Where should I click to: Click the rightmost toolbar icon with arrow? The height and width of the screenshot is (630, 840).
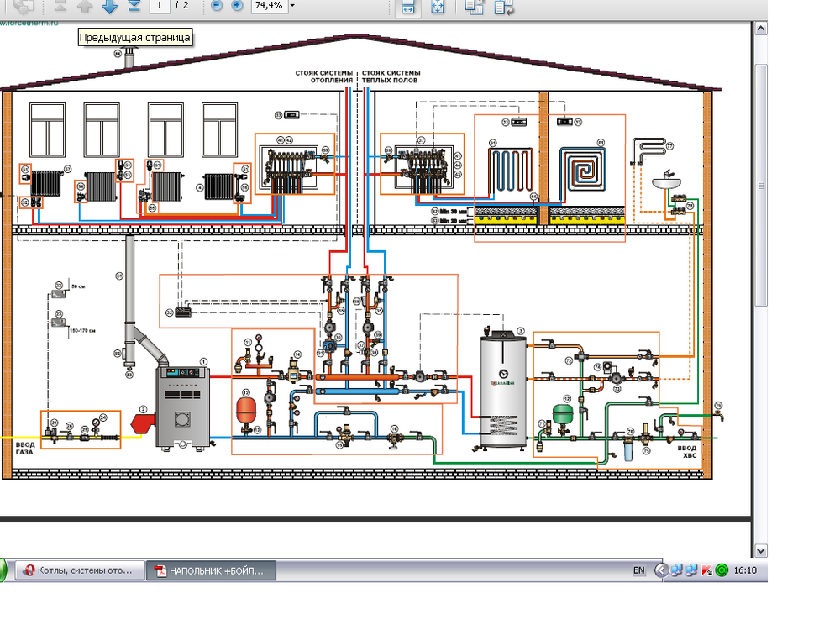pyautogui.click(x=503, y=7)
